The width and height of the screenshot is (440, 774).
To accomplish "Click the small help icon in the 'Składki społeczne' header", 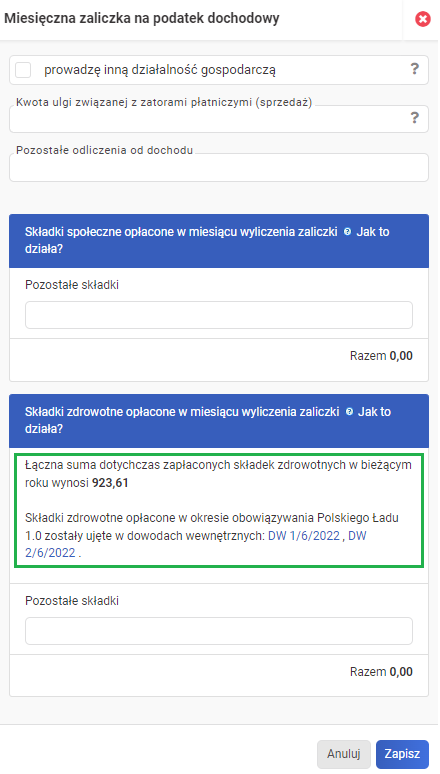I will tap(347, 232).
